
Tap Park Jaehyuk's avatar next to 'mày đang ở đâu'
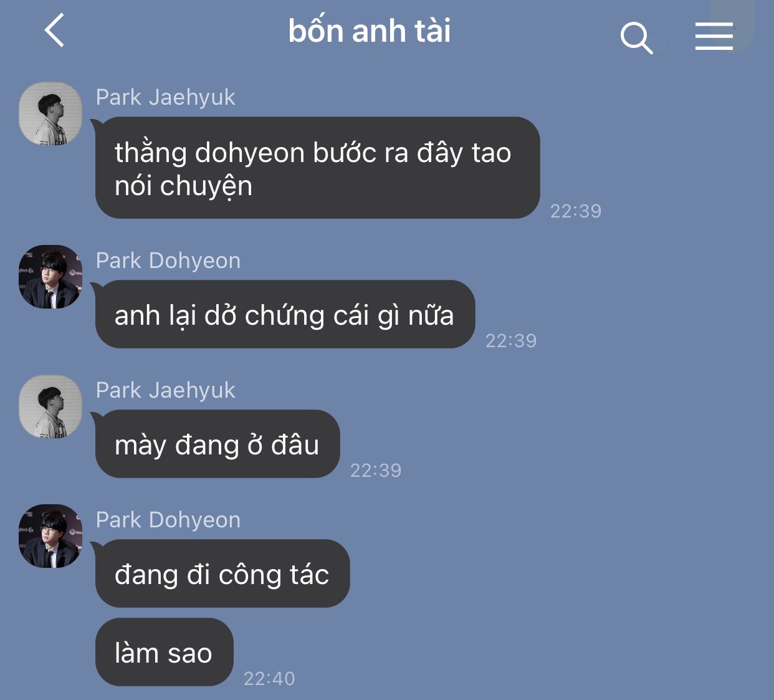pyautogui.click(x=50, y=406)
